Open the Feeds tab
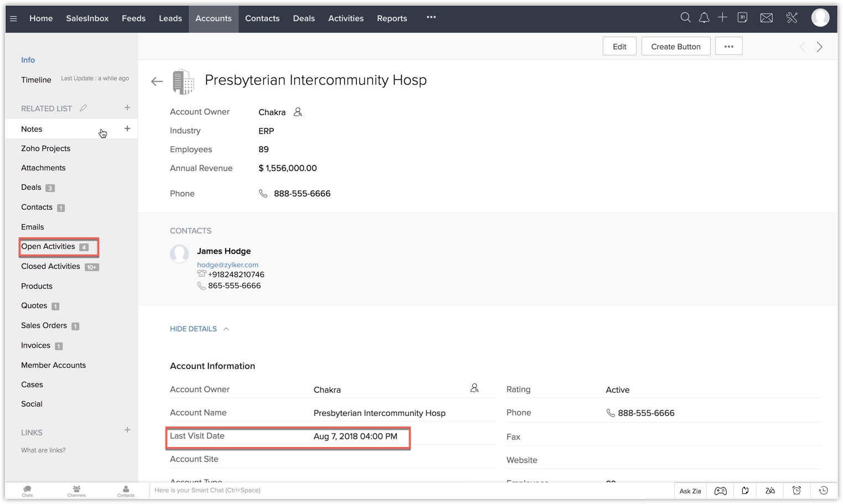This screenshot has height=504, width=843. click(x=134, y=18)
